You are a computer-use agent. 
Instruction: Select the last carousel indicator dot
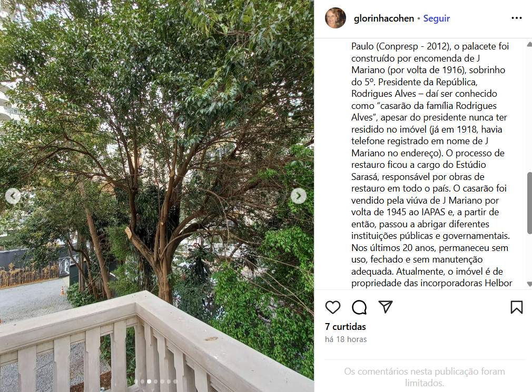175,381
